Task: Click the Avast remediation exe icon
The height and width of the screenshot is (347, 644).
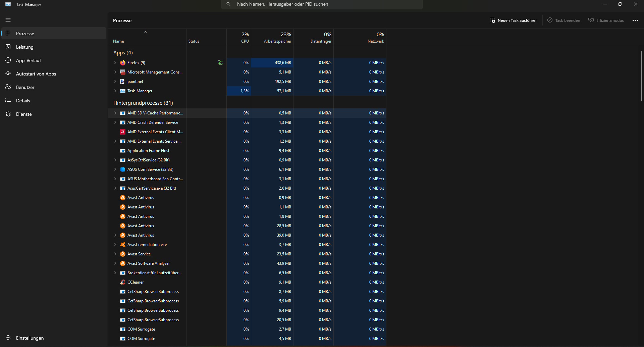Action: tap(123, 245)
